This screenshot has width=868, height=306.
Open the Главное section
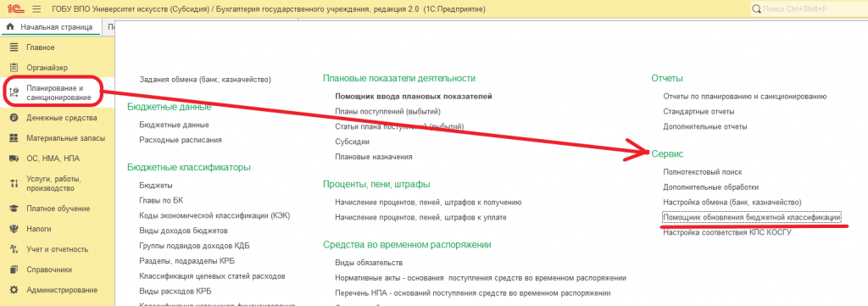(x=41, y=47)
